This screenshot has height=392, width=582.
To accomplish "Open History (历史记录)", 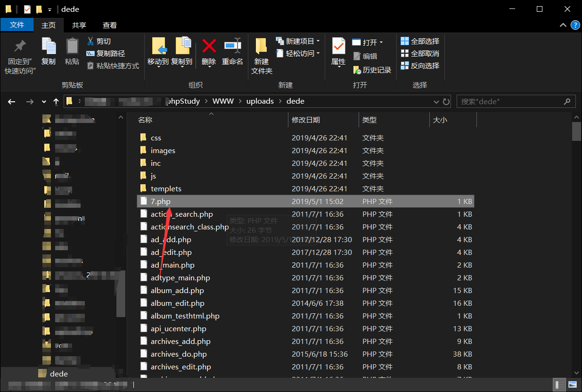I will 372,70.
